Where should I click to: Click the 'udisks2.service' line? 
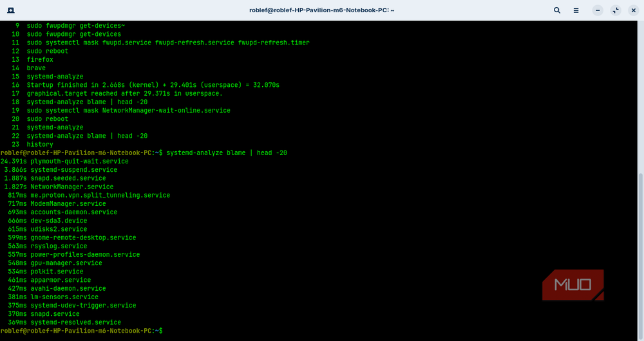point(47,230)
